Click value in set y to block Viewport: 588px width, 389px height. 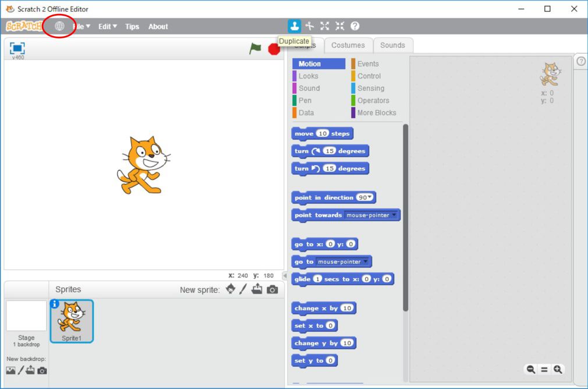330,360
